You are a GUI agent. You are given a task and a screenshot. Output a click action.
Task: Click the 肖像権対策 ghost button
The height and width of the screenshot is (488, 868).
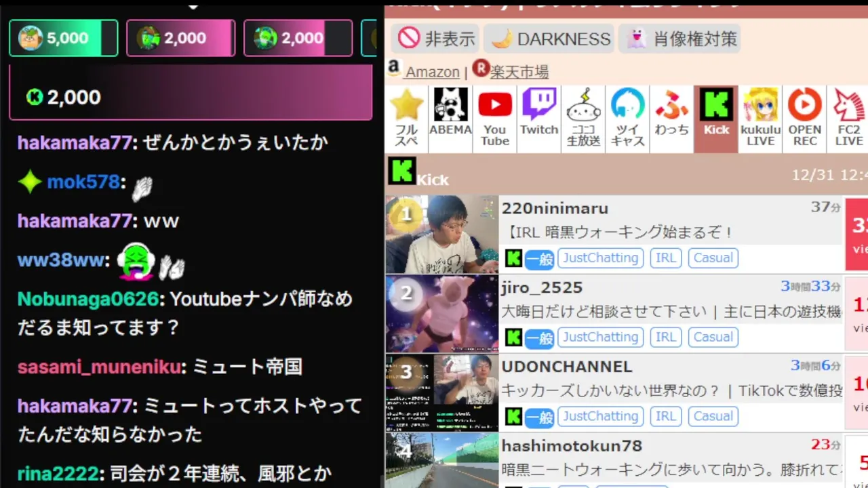point(680,39)
